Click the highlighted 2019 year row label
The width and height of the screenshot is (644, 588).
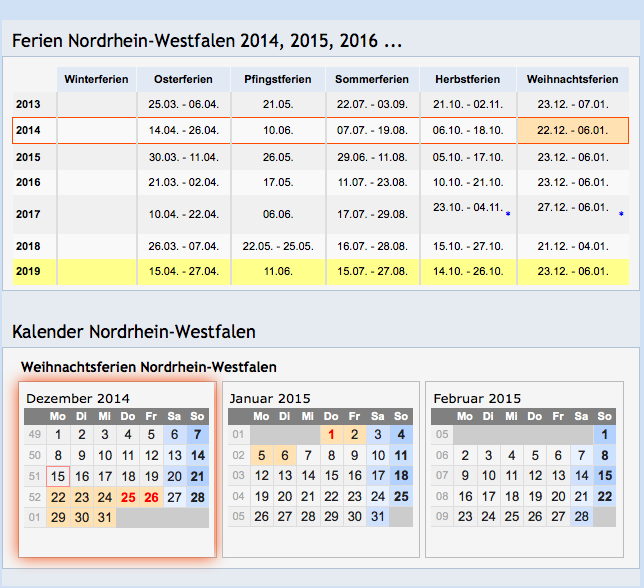pyautogui.click(x=28, y=271)
